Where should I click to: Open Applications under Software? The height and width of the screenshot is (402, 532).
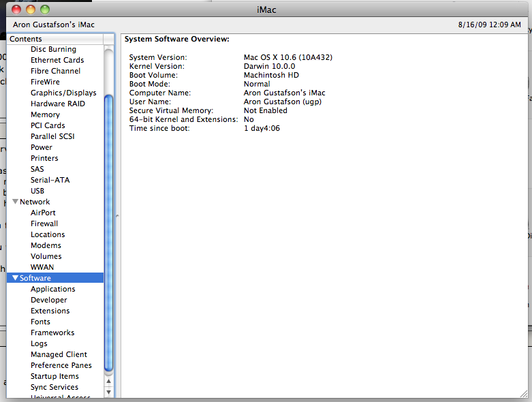click(53, 289)
